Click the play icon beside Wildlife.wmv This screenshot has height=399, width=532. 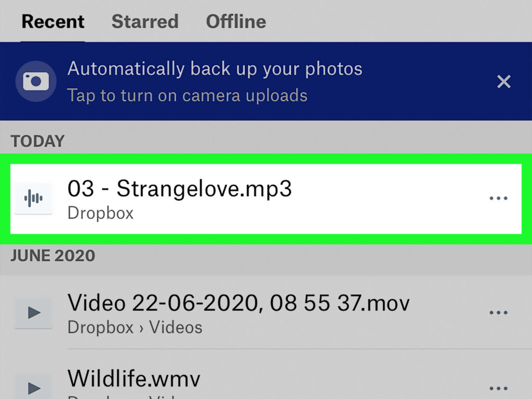click(34, 387)
